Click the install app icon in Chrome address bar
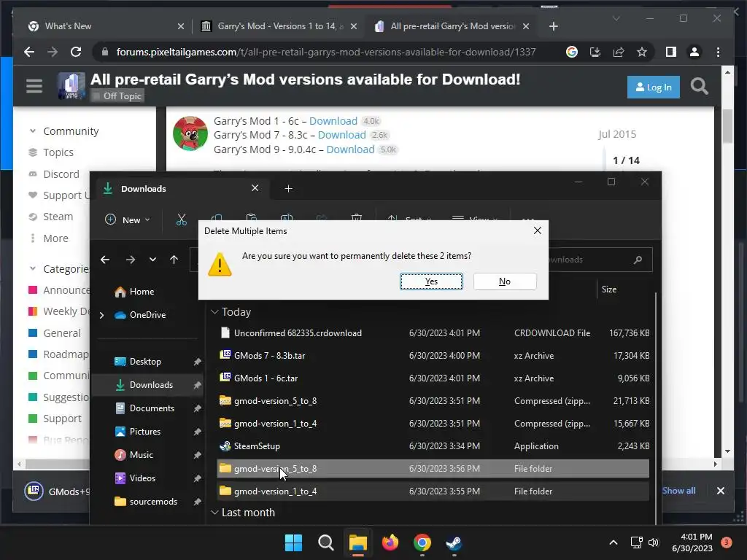This screenshot has width=747, height=560. coord(595,52)
